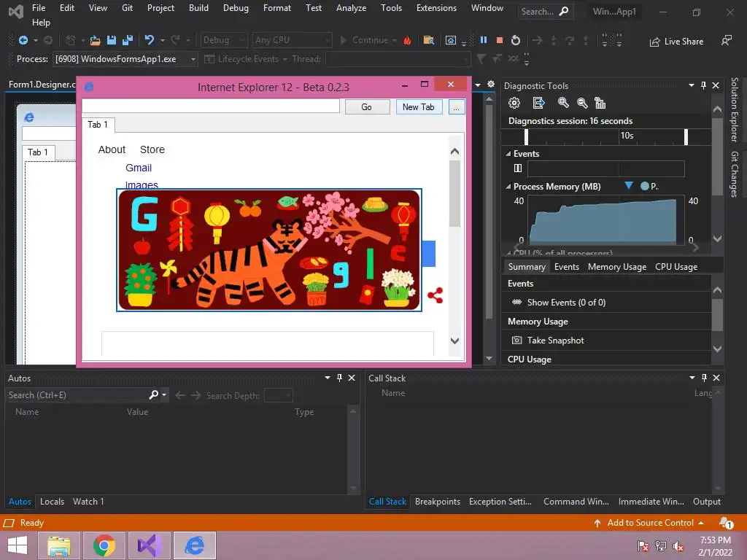Open the Diagnostic Tools window options dropdown
The image size is (747, 560).
pos(691,85)
